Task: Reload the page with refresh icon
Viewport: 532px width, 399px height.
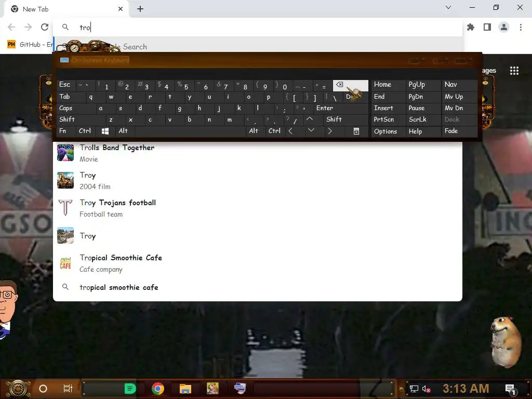Action: tap(45, 27)
